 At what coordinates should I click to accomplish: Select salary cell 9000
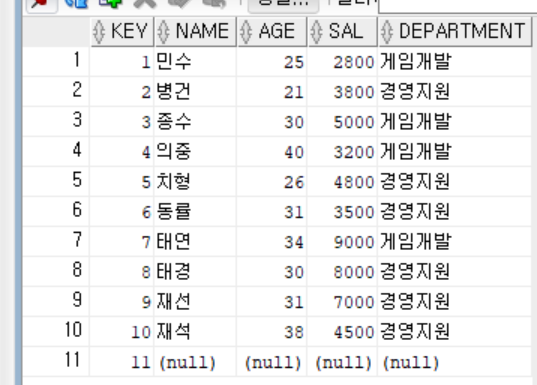342,242
